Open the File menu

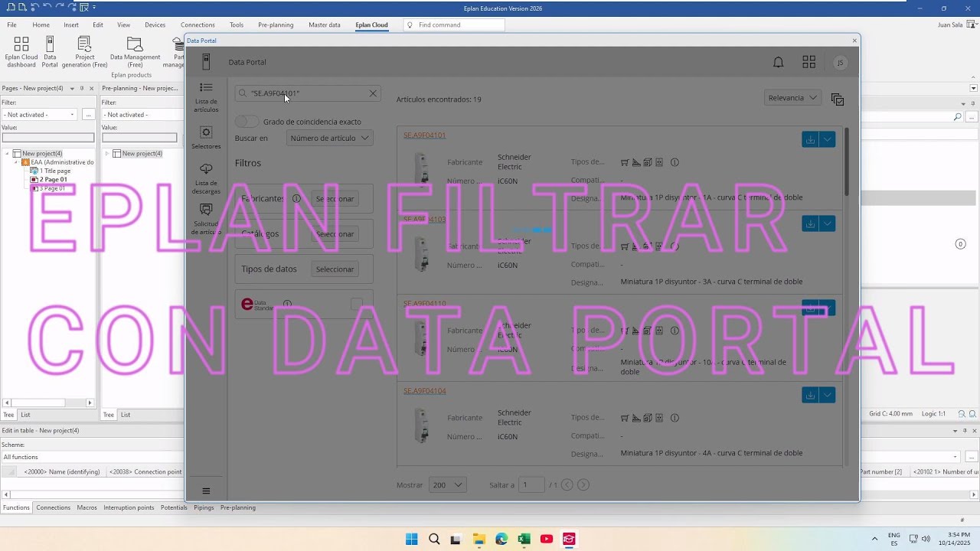[x=11, y=24]
